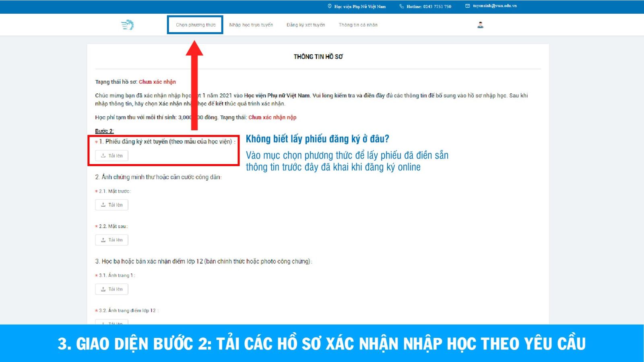The height and width of the screenshot is (362, 644).
Task: Click the red Chưa xác nhận status text
Action: (x=157, y=82)
